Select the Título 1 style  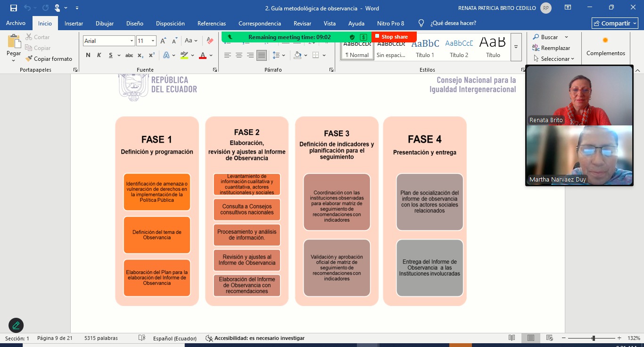click(x=425, y=47)
